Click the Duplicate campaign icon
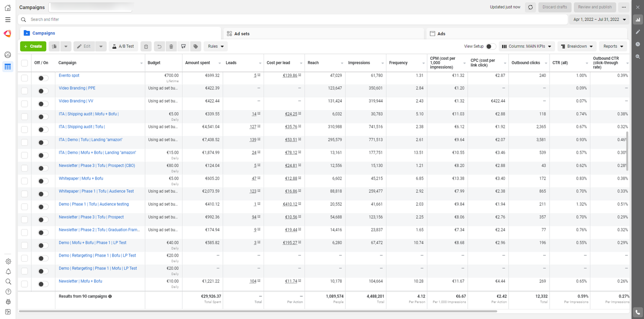The image size is (644, 319). (54, 46)
